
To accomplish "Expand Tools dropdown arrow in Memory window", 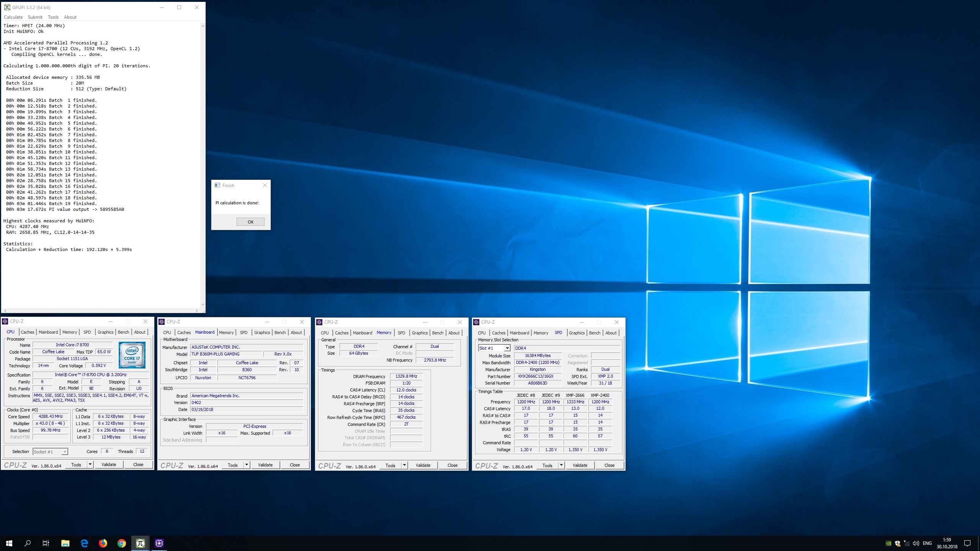I will coord(404,465).
